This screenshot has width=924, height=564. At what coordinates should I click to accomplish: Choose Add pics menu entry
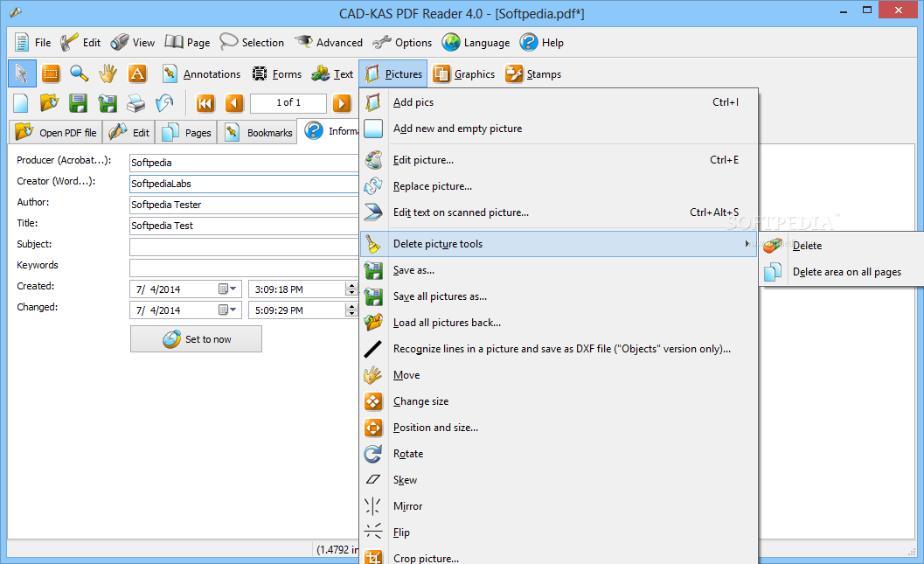(x=559, y=102)
